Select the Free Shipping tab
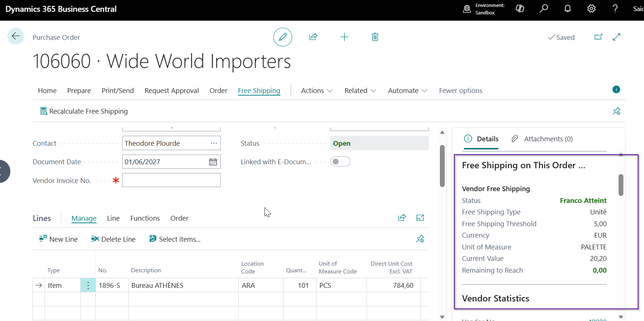Viewport: 644px width, 321px height. point(259,91)
